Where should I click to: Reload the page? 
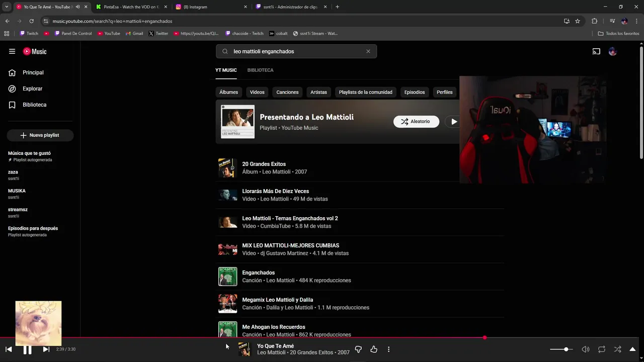click(31, 21)
